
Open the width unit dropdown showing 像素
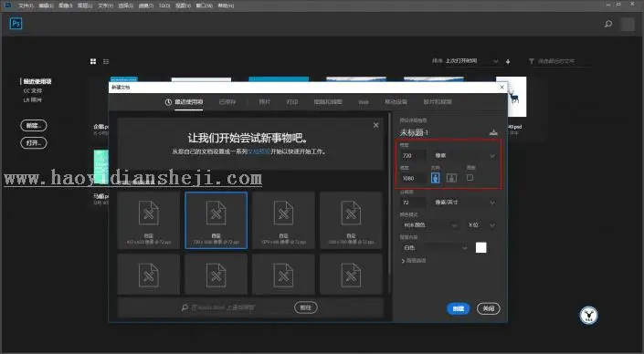click(x=464, y=156)
